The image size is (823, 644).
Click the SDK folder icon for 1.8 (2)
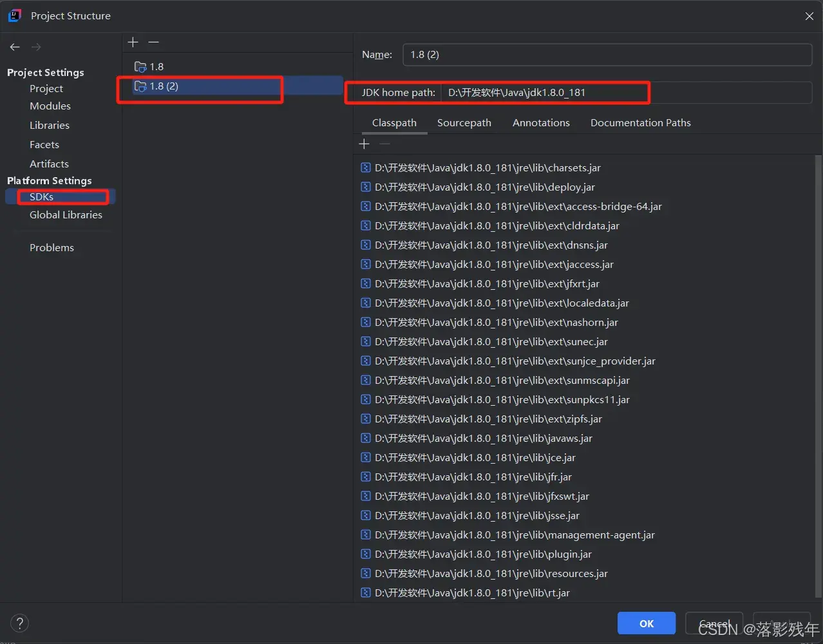[x=140, y=86]
